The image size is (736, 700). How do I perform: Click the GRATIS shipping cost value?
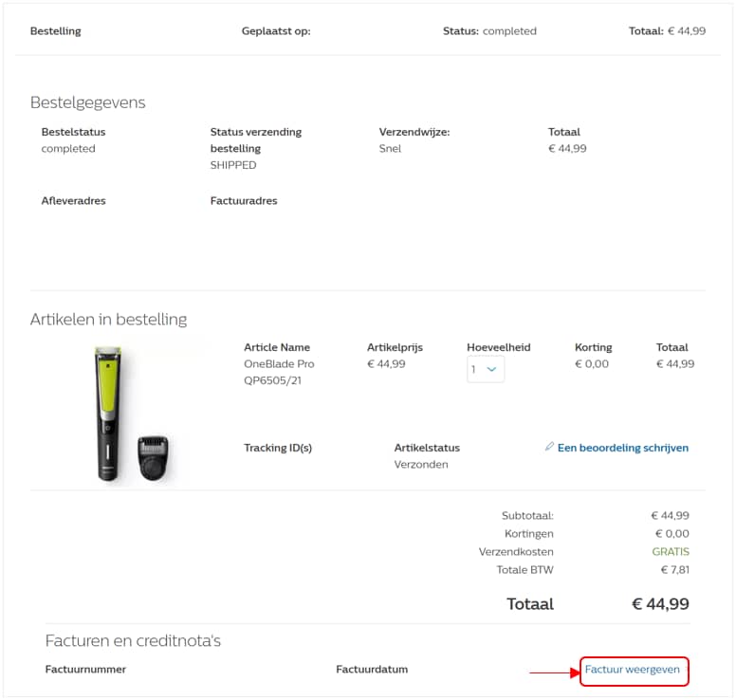tap(671, 552)
